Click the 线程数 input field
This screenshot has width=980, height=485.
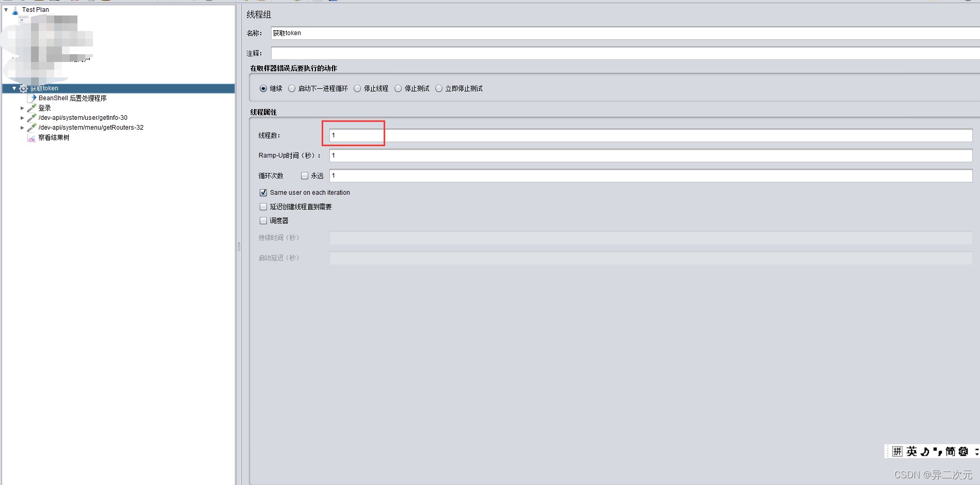point(651,135)
